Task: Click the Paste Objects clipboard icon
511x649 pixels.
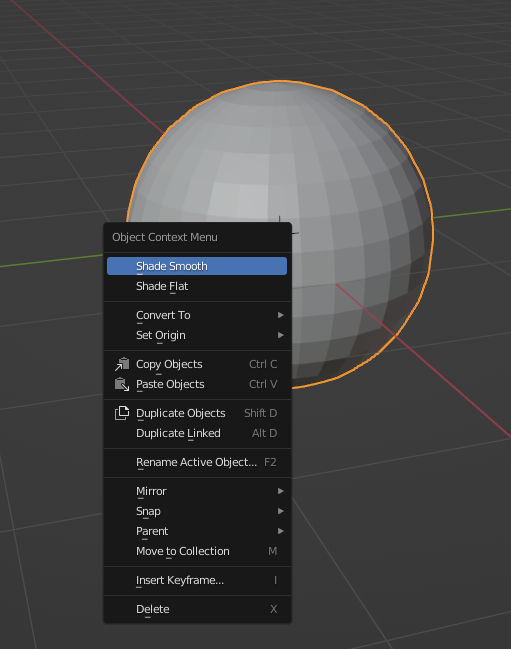Action: (122, 384)
